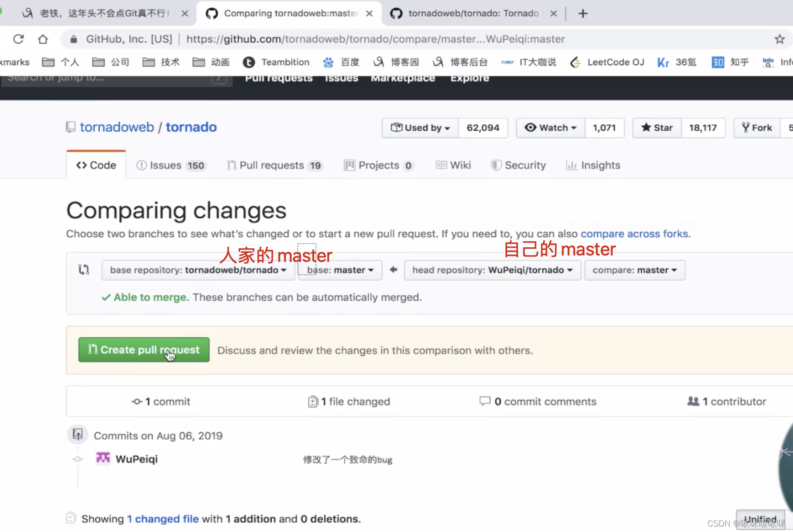Image resolution: width=793 pixels, height=532 pixels.
Task: Switch diff view to Unified
Action: pos(760,520)
